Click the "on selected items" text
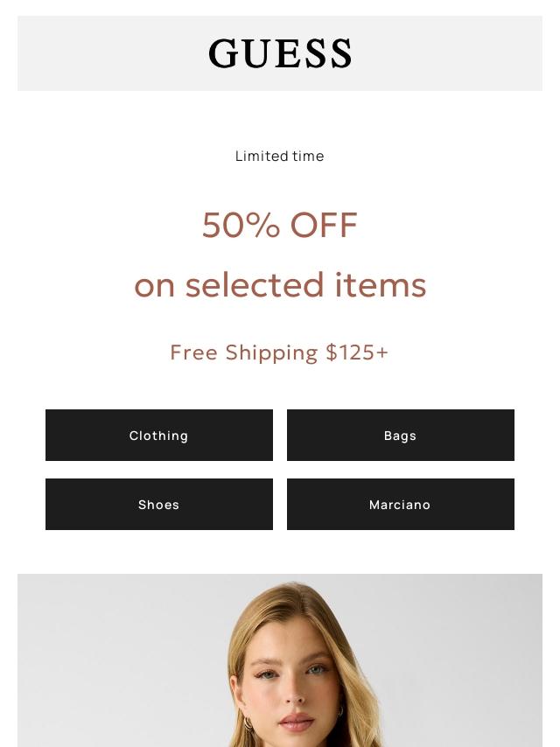Image resolution: width=560 pixels, height=747 pixels. click(x=280, y=285)
